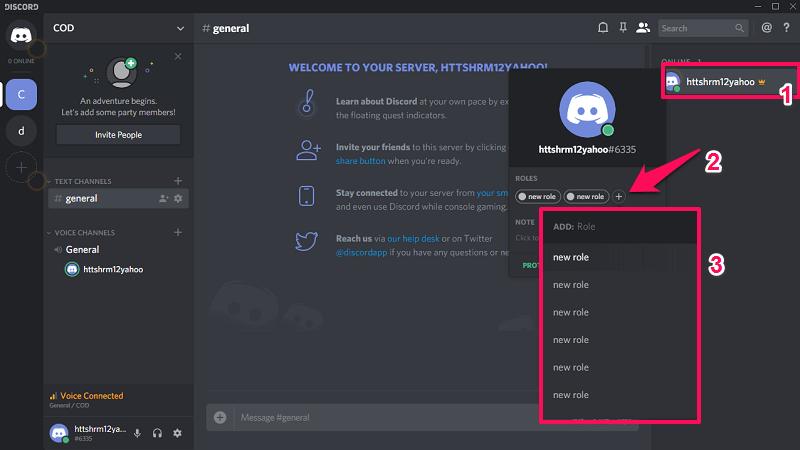Choose the sixth new role in the list

coord(620,395)
